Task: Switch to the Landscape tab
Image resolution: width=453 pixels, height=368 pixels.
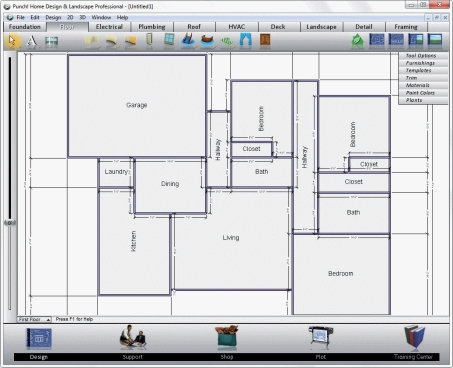Action: click(x=321, y=27)
